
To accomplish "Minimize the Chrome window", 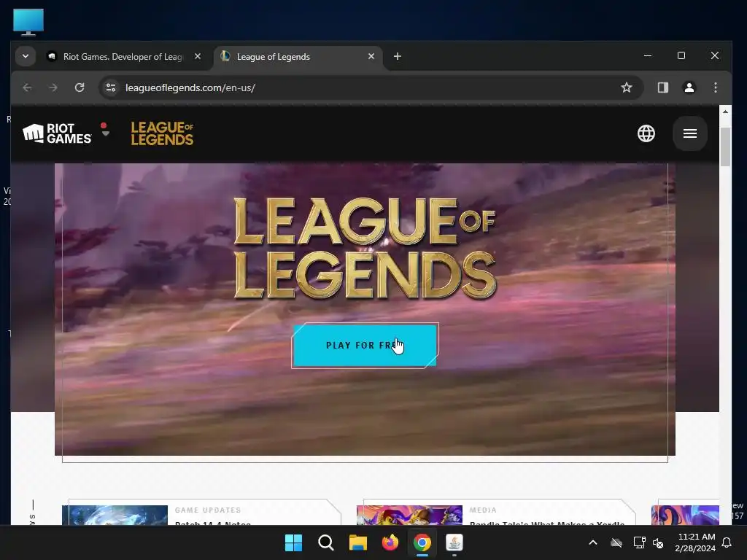I will click(648, 55).
